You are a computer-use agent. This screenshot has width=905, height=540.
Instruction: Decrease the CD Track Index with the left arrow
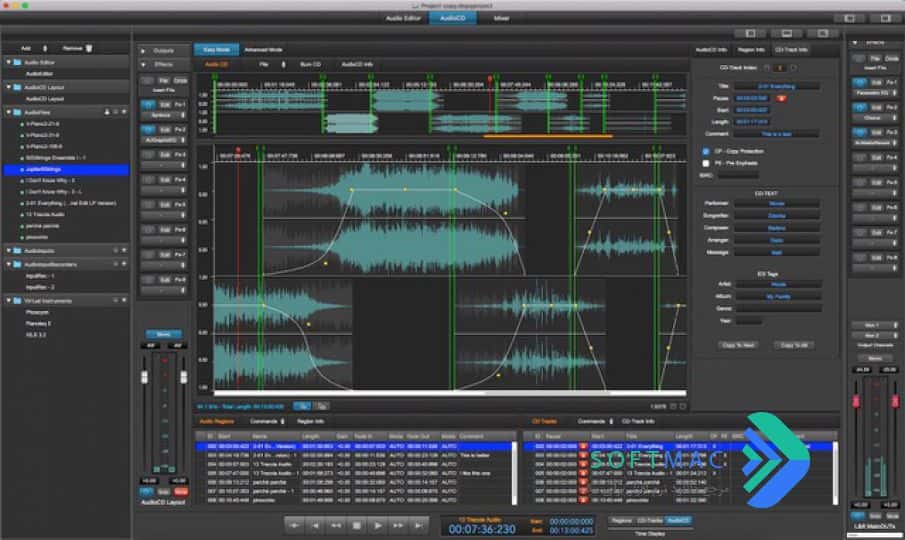766,68
